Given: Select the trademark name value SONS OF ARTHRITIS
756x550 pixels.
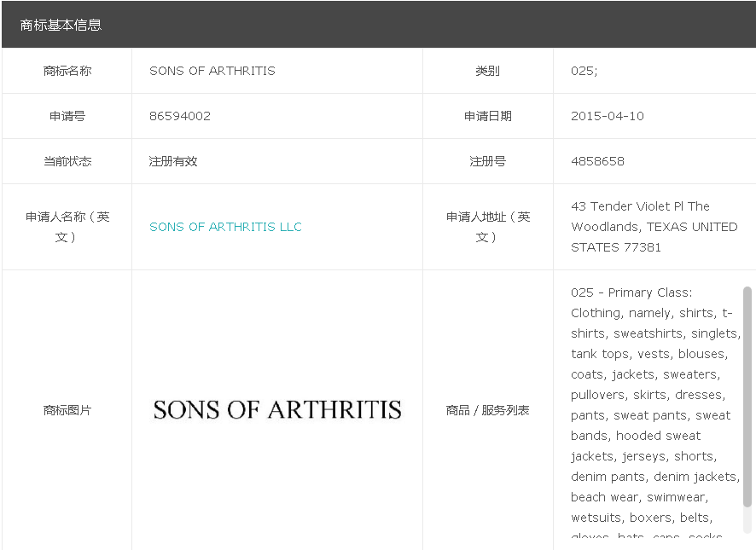Looking at the screenshot, I should (x=212, y=71).
